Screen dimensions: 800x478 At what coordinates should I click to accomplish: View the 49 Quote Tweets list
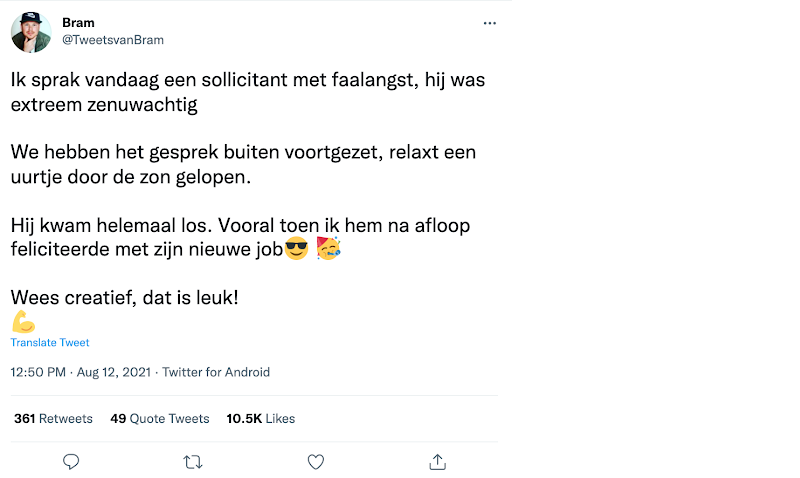pos(160,419)
